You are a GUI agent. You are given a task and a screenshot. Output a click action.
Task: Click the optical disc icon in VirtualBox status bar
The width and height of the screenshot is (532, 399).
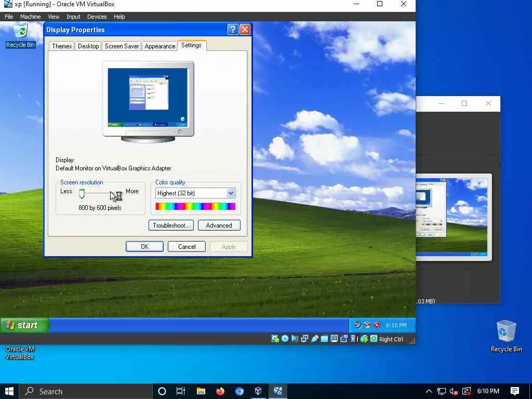point(285,339)
